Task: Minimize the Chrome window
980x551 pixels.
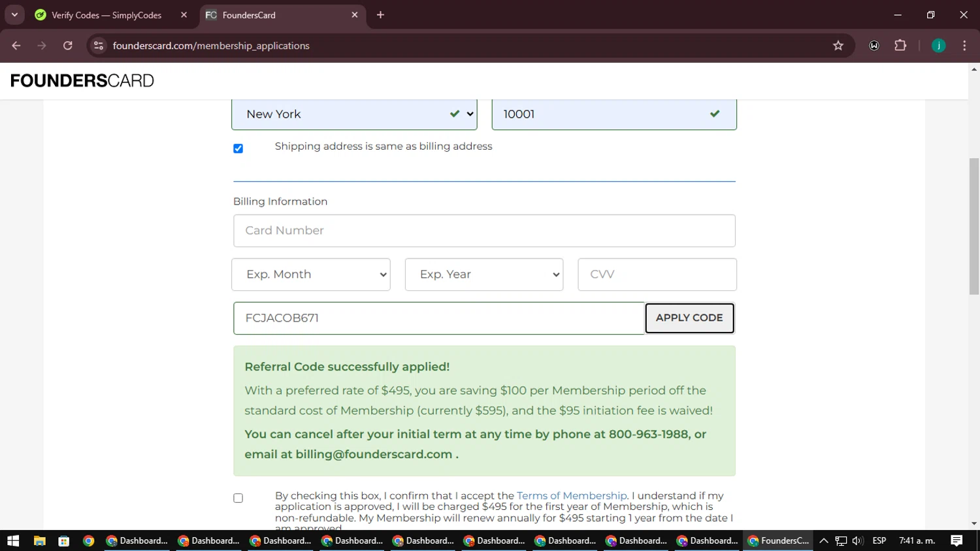Action: click(x=898, y=14)
